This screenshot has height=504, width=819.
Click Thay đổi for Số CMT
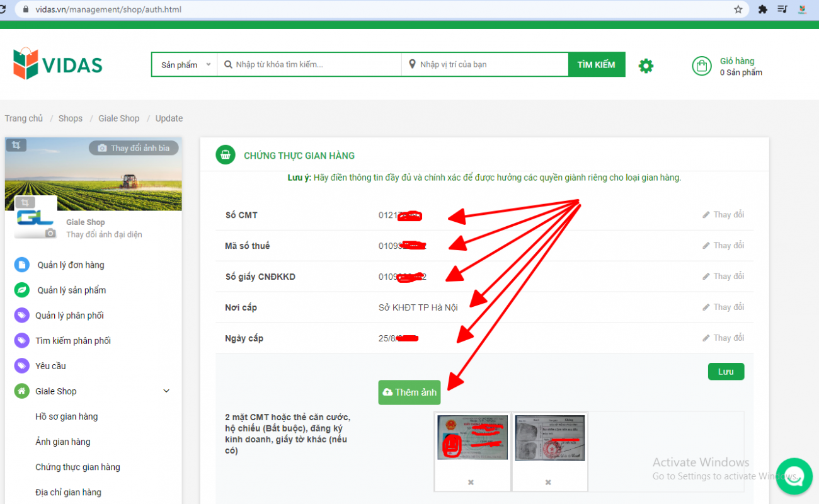(x=723, y=215)
